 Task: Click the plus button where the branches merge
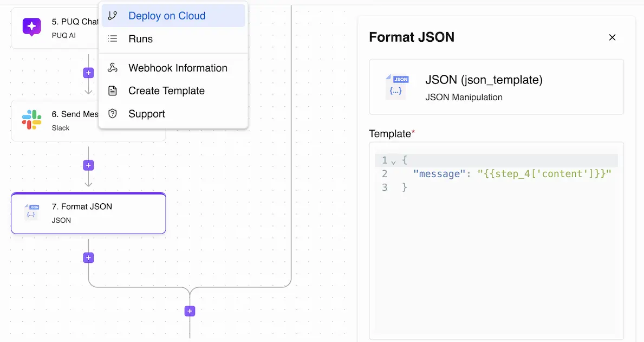(190, 311)
